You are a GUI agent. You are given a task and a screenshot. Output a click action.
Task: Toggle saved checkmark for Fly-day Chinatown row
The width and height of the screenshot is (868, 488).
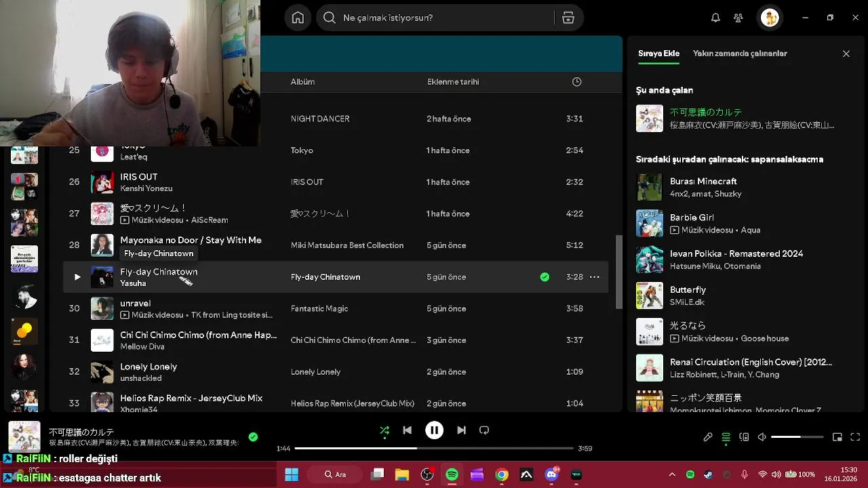pos(545,277)
